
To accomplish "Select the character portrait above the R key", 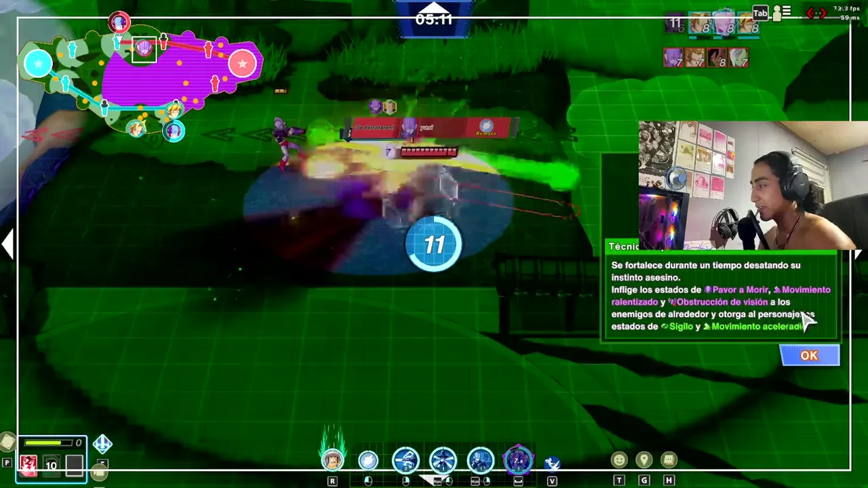I will pos(332,460).
